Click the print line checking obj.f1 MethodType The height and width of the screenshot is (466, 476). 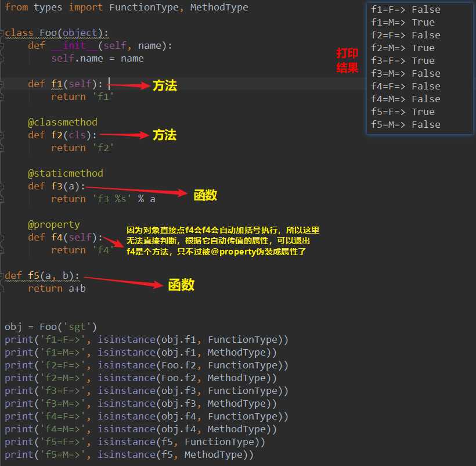pos(140,352)
